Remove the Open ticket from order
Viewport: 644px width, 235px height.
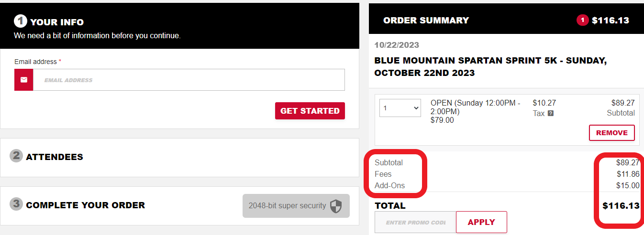[x=612, y=133]
